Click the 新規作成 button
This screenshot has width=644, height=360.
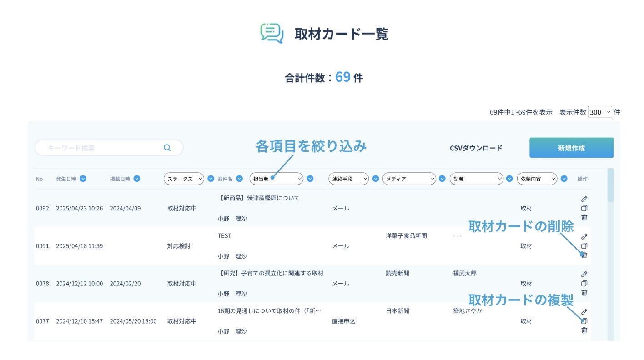pos(571,148)
